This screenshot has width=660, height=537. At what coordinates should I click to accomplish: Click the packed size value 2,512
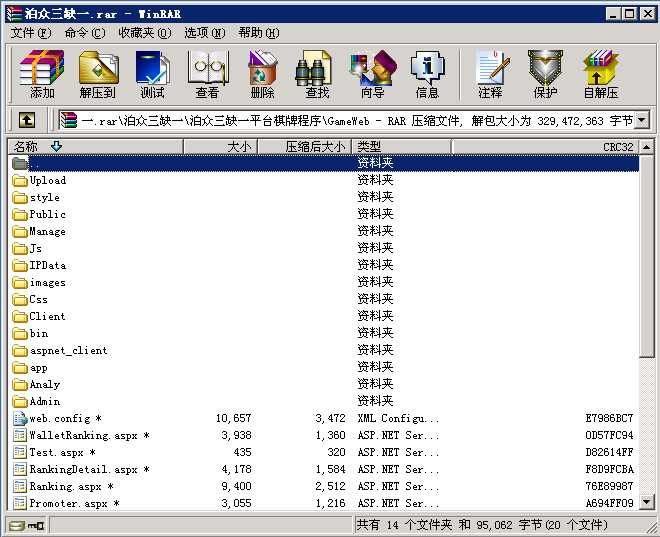click(330, 486)
